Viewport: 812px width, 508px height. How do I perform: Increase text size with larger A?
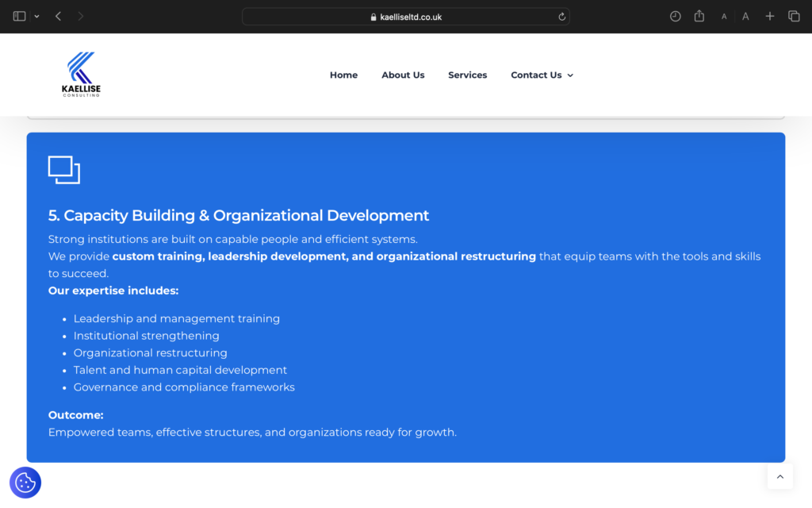tap(745, 16)
